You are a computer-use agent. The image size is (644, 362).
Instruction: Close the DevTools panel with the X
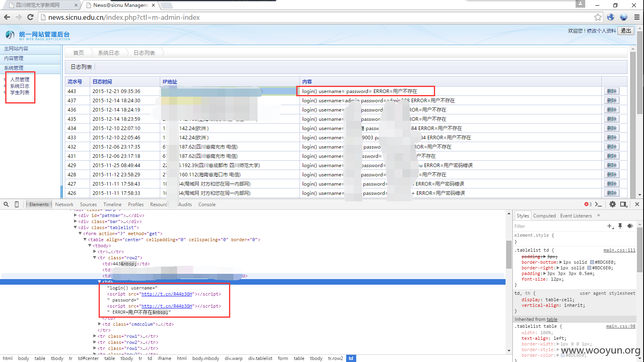point(637,205)
